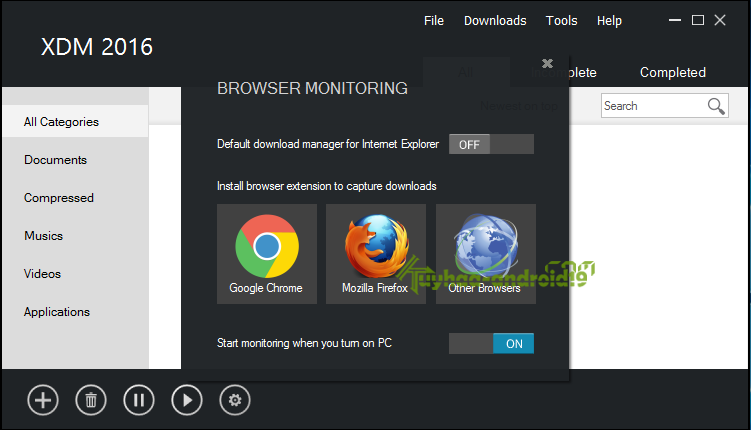Turn off start monitoring when PC starts
Screen dimensions: 751x430
tap(491, 343)
